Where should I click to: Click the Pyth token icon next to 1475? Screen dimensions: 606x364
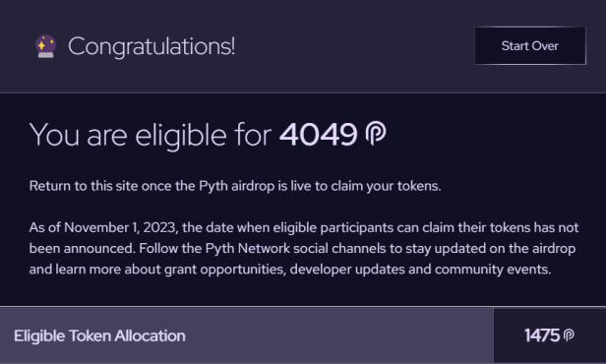coord(569,335)
